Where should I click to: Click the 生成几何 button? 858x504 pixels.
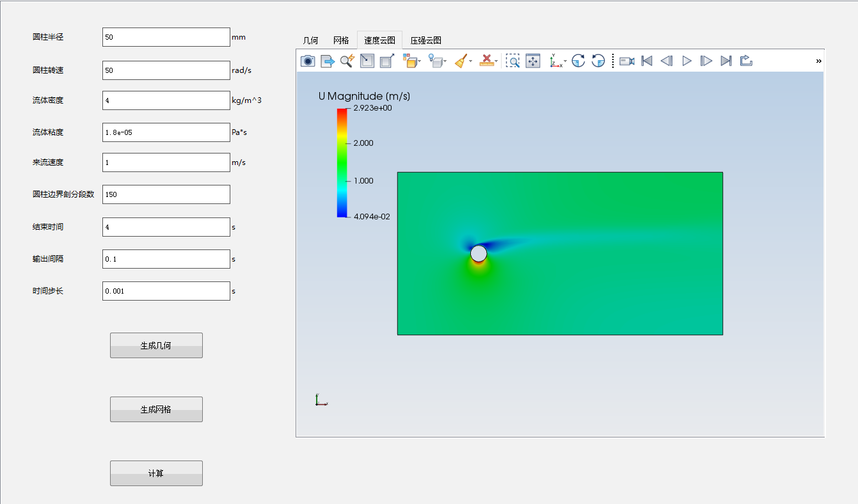[156, 345]
